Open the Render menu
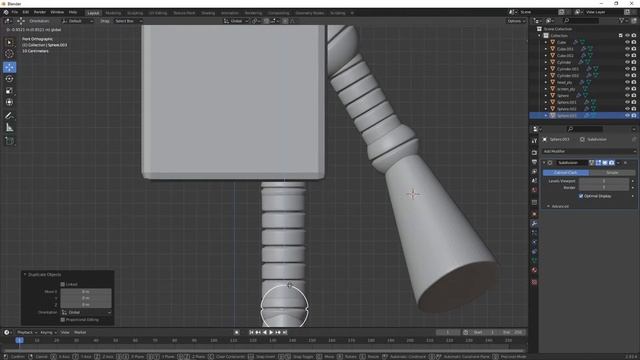Screen dimensions: 640x360 (40, 12)
